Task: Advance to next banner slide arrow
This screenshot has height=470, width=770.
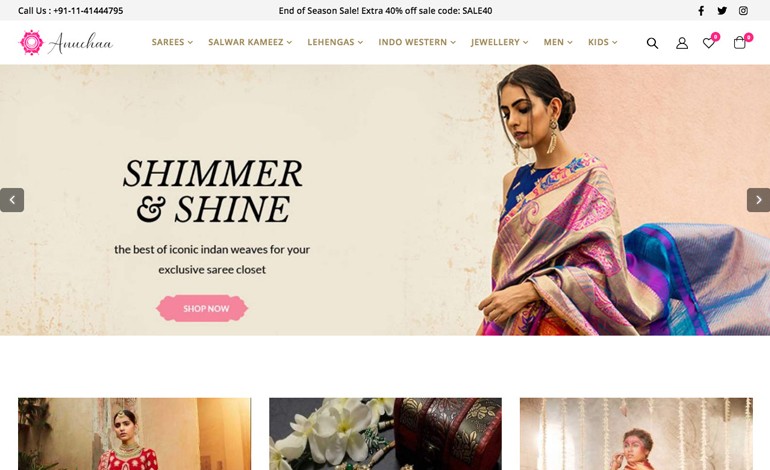Action: point(758,200)
